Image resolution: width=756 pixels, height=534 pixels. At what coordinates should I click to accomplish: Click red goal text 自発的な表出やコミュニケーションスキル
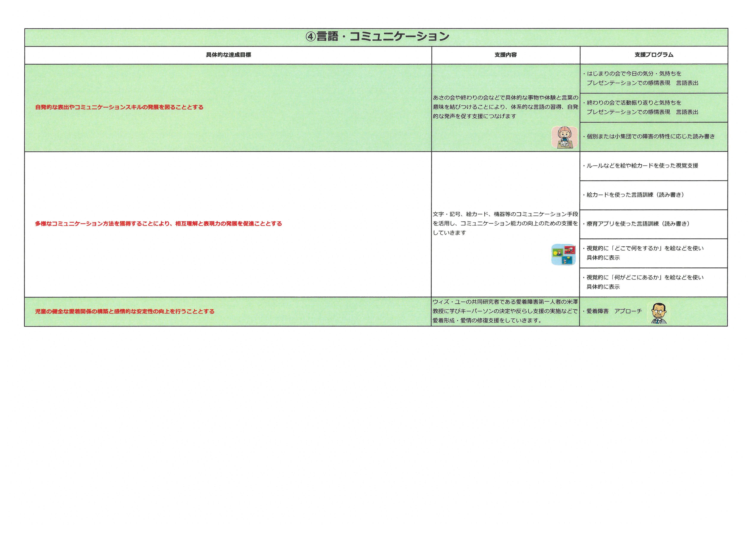point(119,107)
